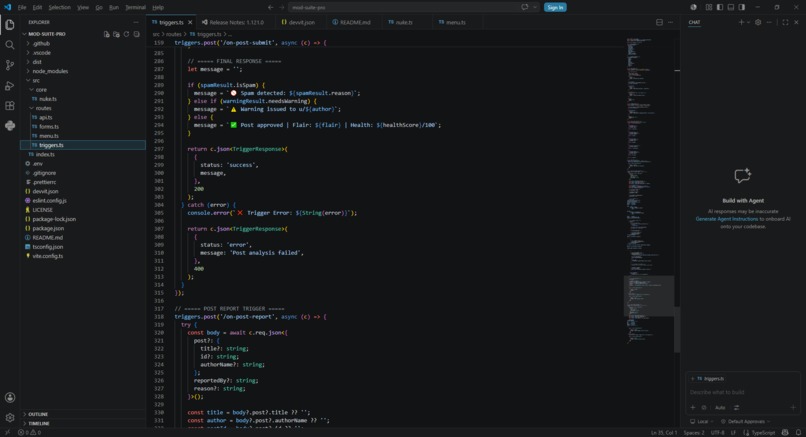
Task: Open the Run and Debug view
Action: [10, 85]
